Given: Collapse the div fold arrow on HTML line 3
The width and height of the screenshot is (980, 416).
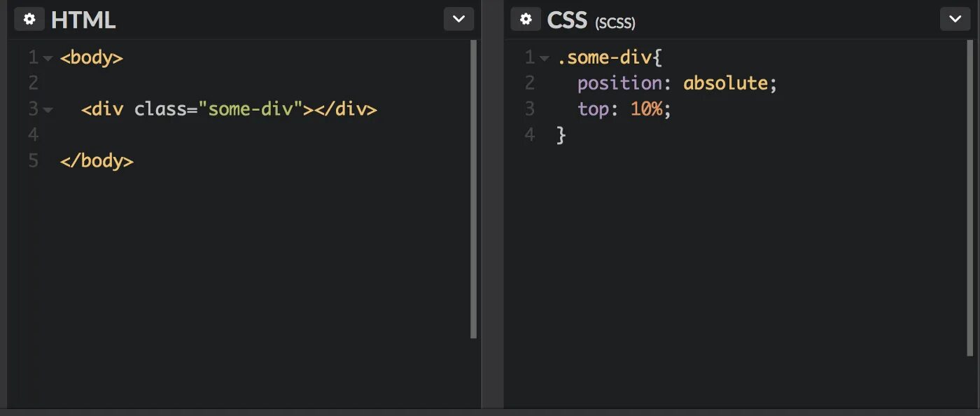Looking at the screenshot, I should 48,110.
